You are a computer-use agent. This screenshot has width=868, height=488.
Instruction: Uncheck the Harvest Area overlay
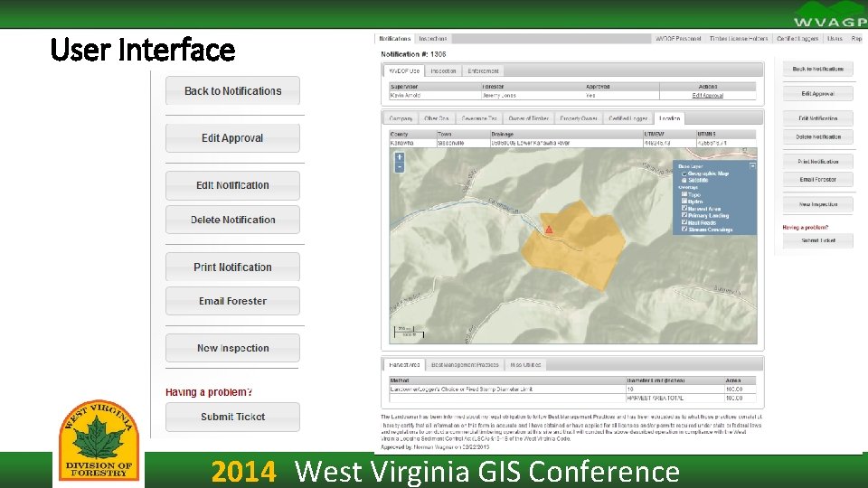(x=684, y=209)
